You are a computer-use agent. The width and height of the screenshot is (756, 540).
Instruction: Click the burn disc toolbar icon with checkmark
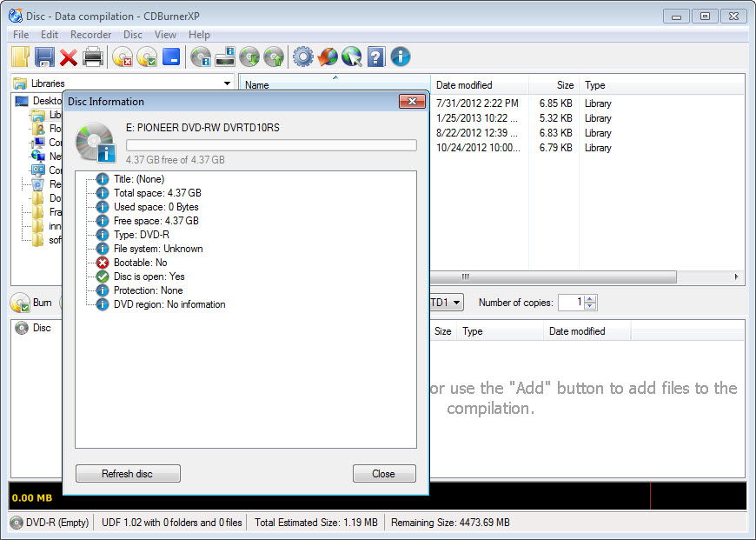tap(147, 57)
